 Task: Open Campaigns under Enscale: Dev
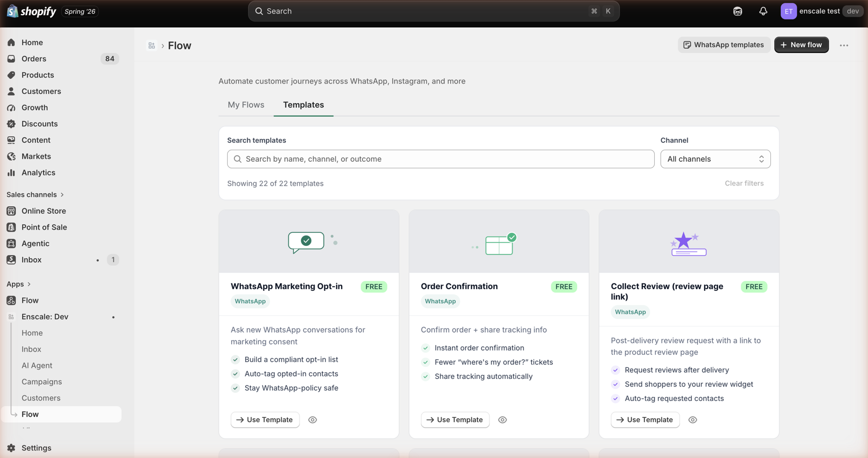[42, 382]
